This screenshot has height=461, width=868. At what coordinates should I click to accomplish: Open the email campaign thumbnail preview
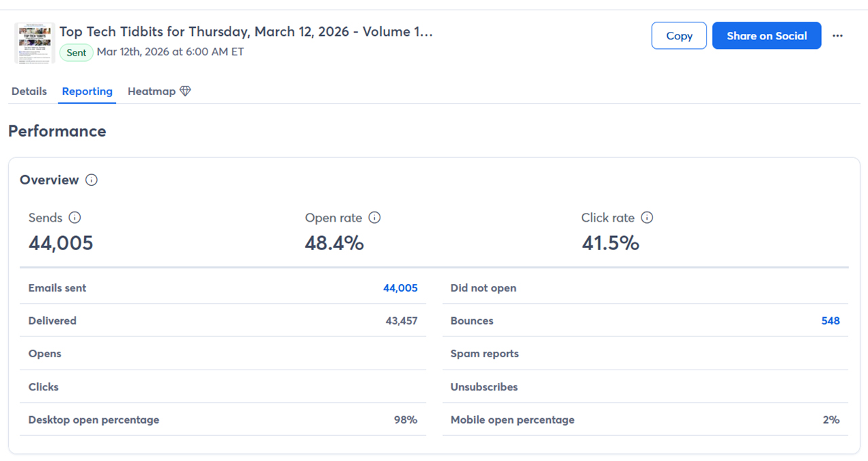pos(35,43)
